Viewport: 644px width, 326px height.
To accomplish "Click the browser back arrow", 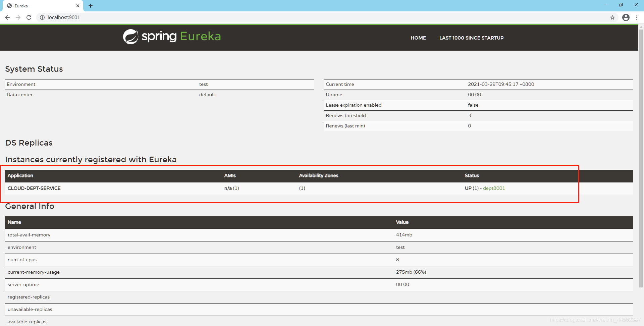I will point(7,17).
